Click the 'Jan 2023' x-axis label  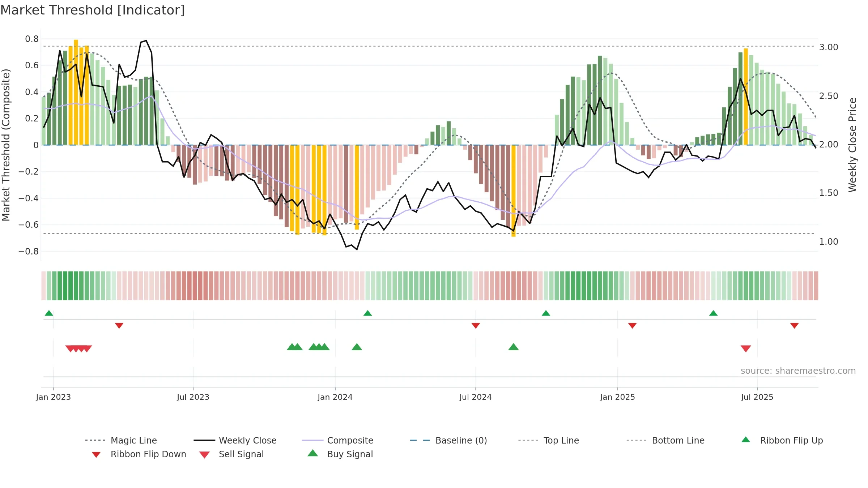pyautogui.click(x=53, y=397)
